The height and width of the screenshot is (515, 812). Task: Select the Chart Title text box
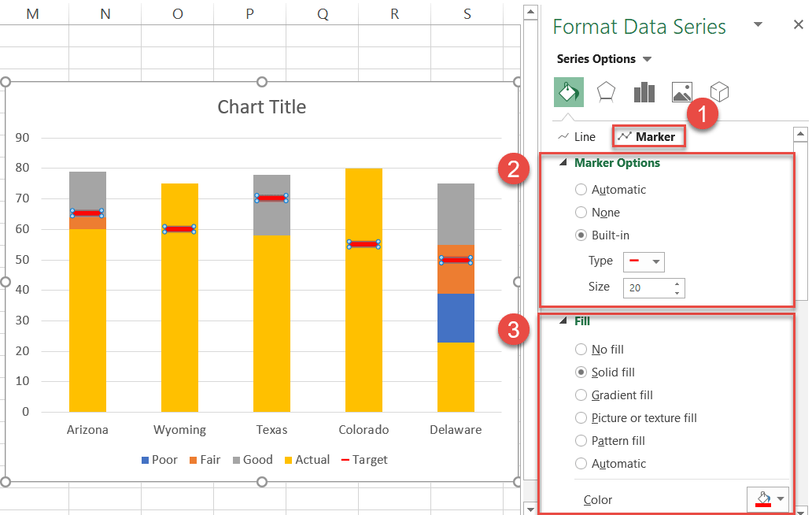[x=261, y=106]
